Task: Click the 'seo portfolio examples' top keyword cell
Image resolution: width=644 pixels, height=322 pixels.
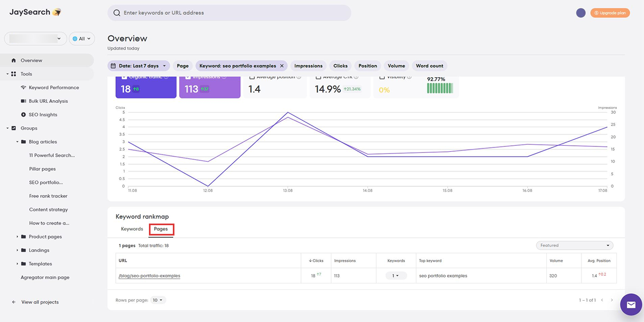Action: coord(443,276)
